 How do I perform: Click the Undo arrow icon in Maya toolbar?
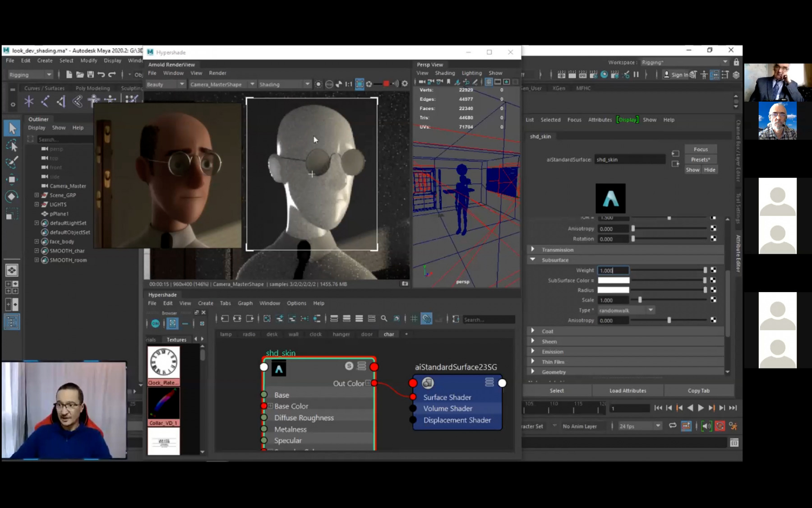point(101,75)
